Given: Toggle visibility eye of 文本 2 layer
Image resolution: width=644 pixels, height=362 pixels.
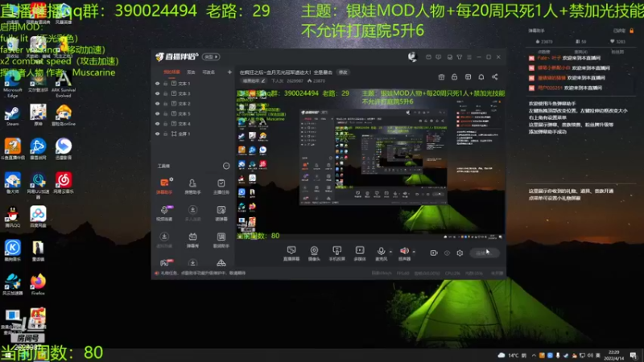Looking at the screenshot, I should click(x=157, y=104).
